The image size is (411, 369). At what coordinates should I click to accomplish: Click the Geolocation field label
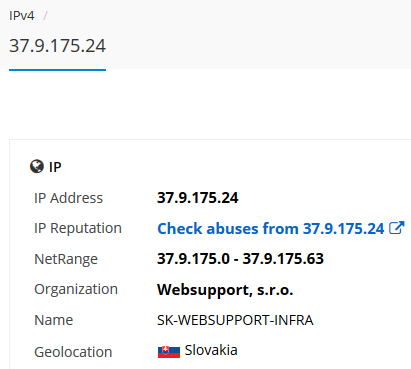[73, 352]
